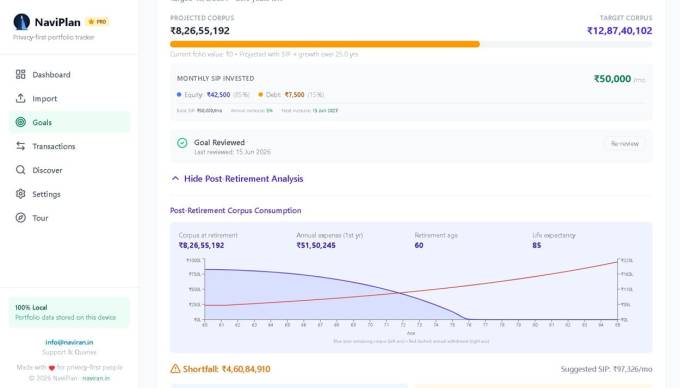The height and width of the screenshot is (388, 680).
Task: Click the Discover magnifier icon
Action: pos(20,170)
